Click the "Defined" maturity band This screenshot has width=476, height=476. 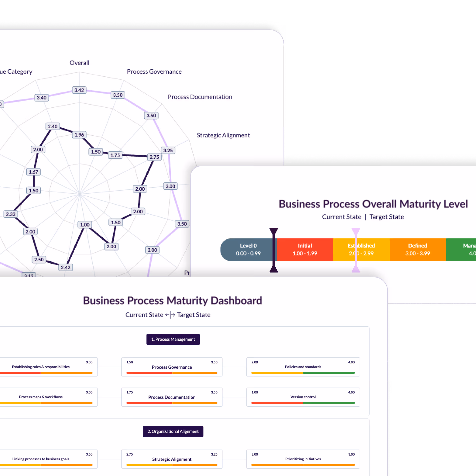418,250
